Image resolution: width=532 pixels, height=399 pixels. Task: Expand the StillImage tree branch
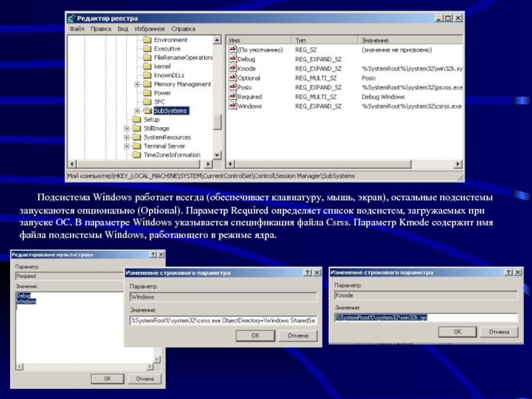127,128
